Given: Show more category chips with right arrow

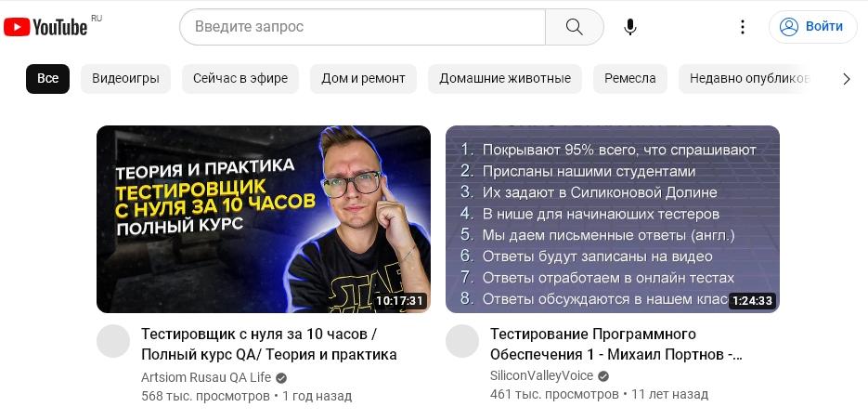Looking at the screenshot, I should pyautogui.click(x=846, y=79).
